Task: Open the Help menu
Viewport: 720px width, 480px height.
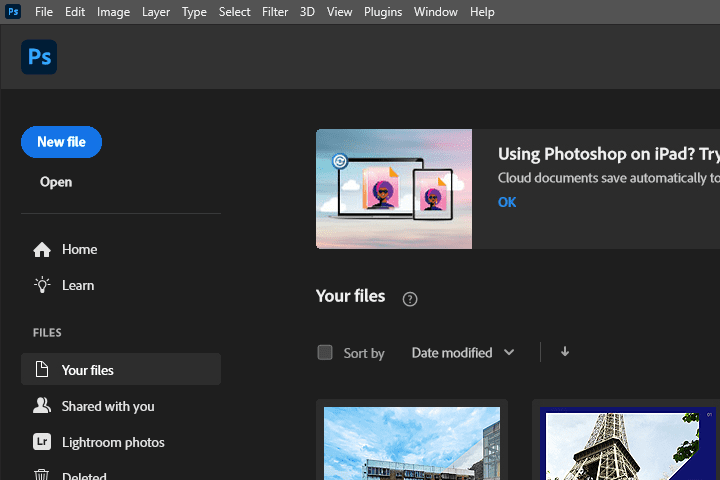Action: pyautogui.click(x=482, y=11)
